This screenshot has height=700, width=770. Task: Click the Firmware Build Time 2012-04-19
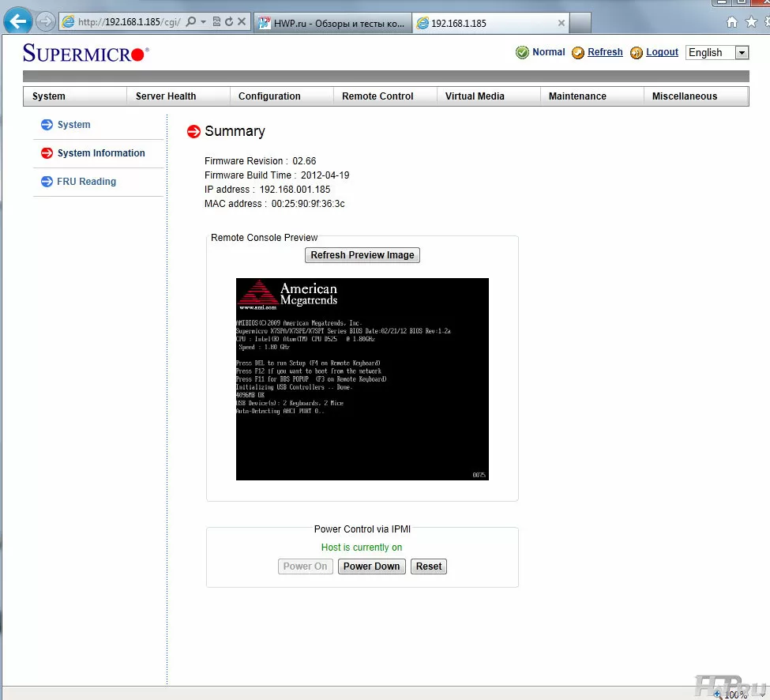pos(325,175)
